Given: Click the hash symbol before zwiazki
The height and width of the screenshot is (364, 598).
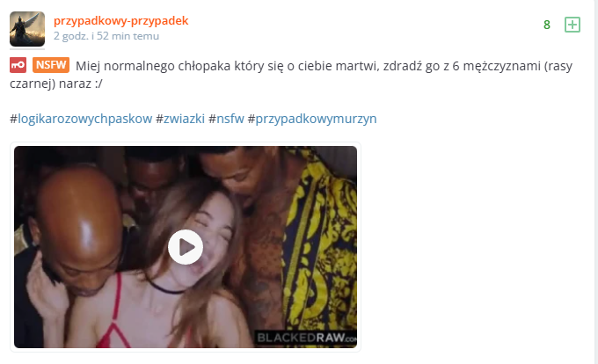Looking at the screenshot, I should 159,119.
